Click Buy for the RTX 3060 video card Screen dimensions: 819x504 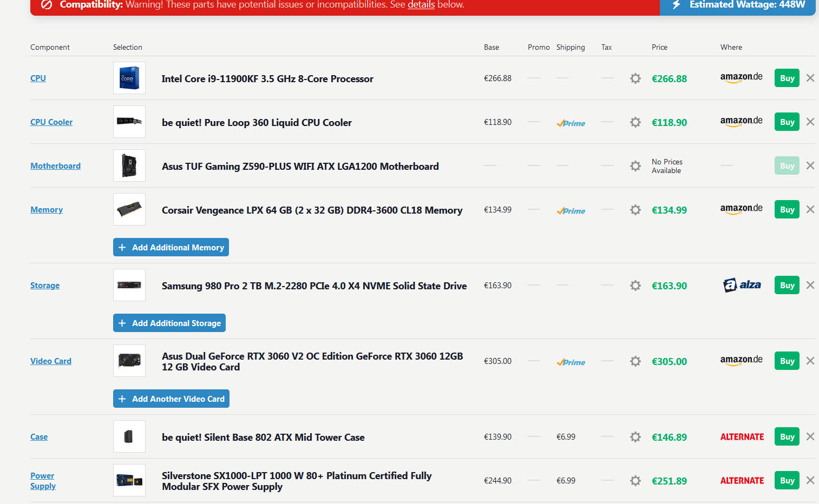(787, 361)
